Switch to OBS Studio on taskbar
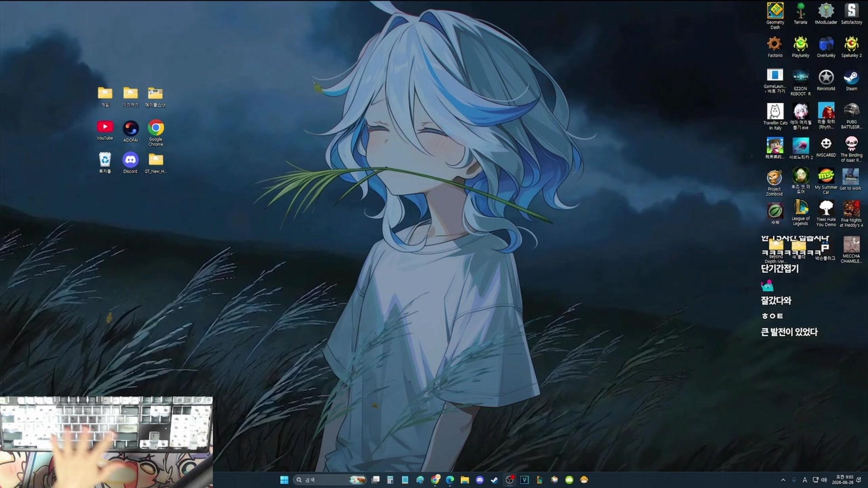 coord(509,480)
